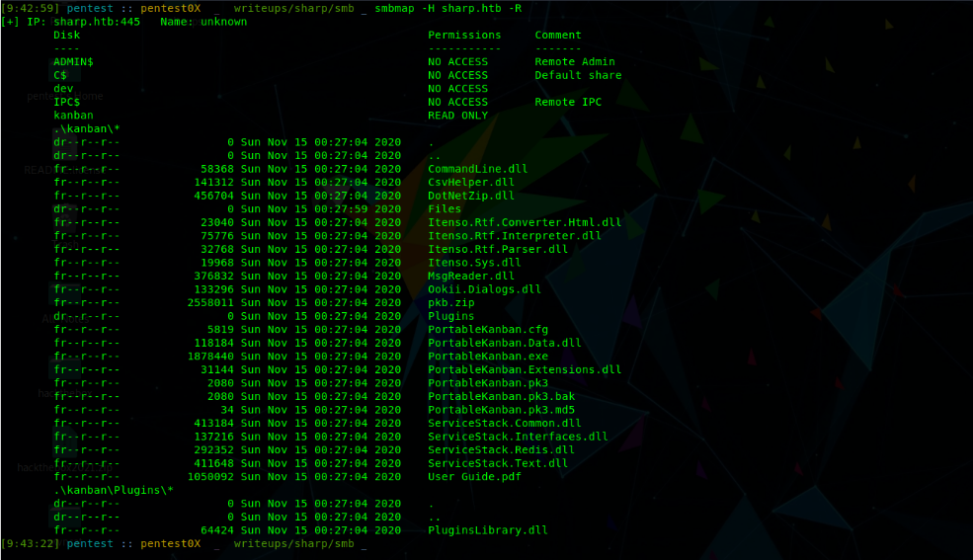Click the 'Permissions' column header
The image size is (973, 560).
464,36
